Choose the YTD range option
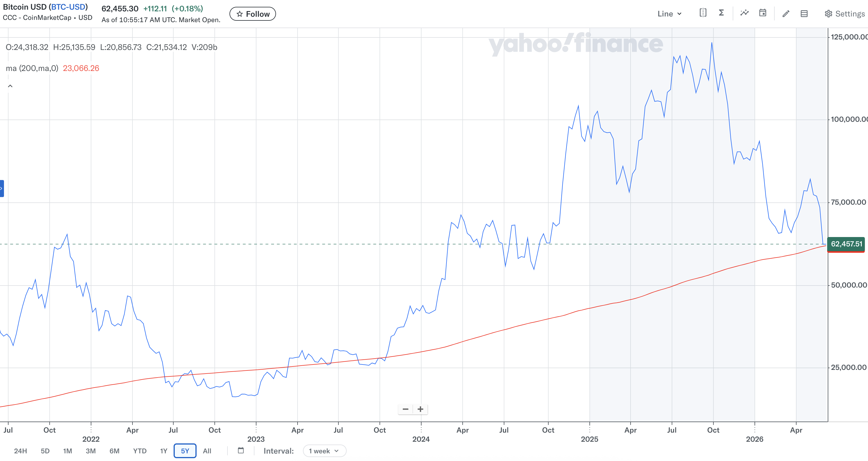Image resolution: width=868 pixels, height=461 pixels. coord(140,451)
